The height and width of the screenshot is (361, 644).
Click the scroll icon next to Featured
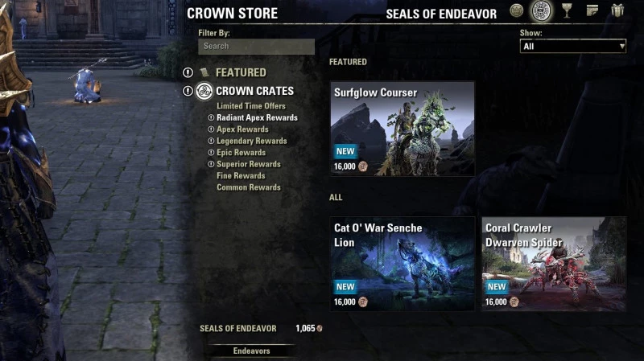(204, 72)
